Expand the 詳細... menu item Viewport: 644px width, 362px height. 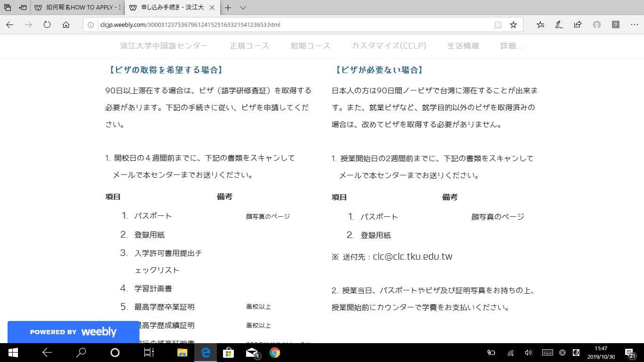pos(512,46)
